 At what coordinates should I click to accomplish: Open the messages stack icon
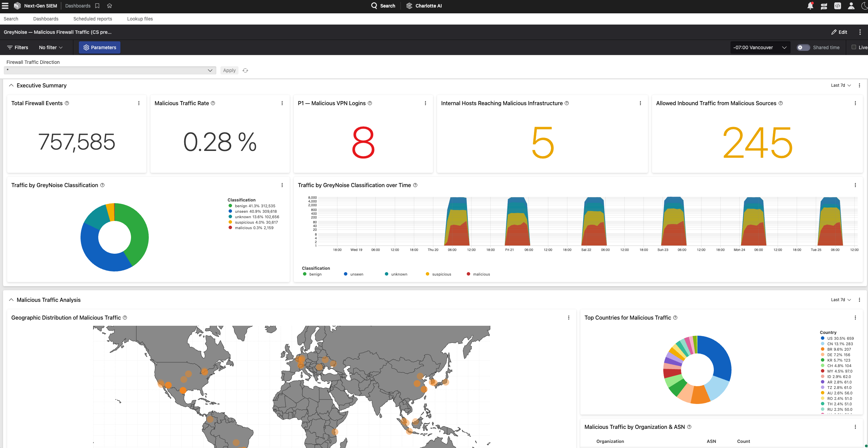pos(824,6)
